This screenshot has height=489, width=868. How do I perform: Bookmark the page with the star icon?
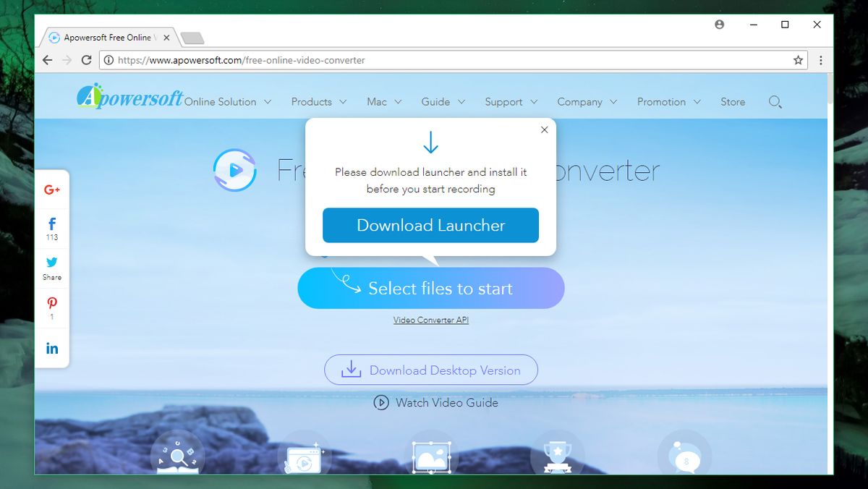pos(798,60)
